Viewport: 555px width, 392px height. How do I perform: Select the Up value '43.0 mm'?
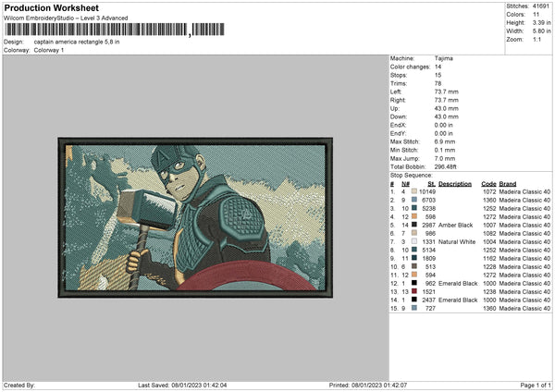click(x=447, y=108)
